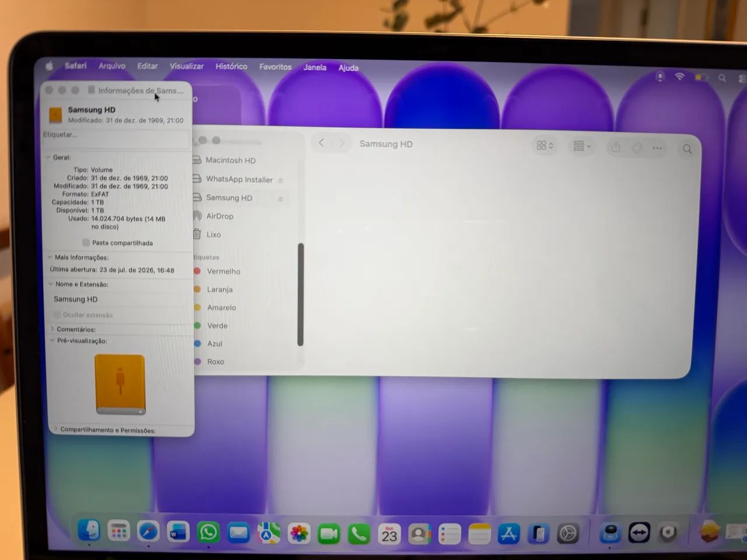Select the Verde green tag

pos(217,325)
